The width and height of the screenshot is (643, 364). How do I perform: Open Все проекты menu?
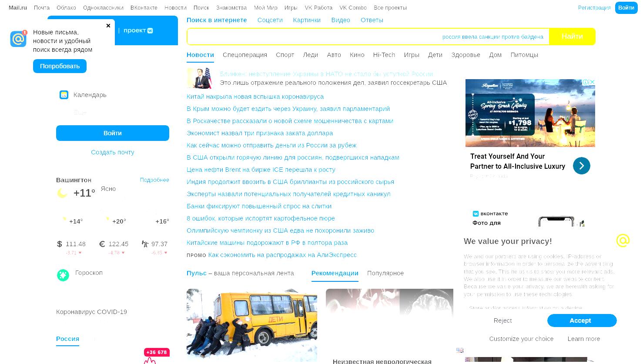tap(390, 8)
